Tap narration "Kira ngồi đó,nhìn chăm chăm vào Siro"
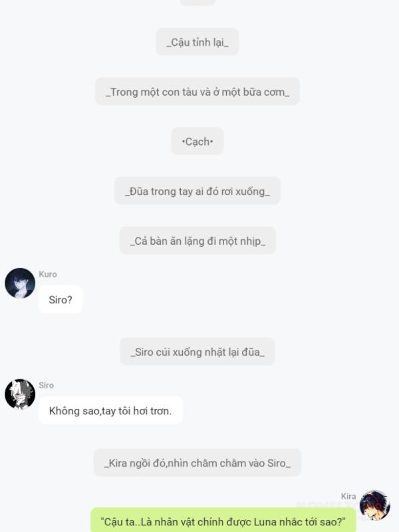The width and height of the screenshot is (399, 532). click(198, 463)
